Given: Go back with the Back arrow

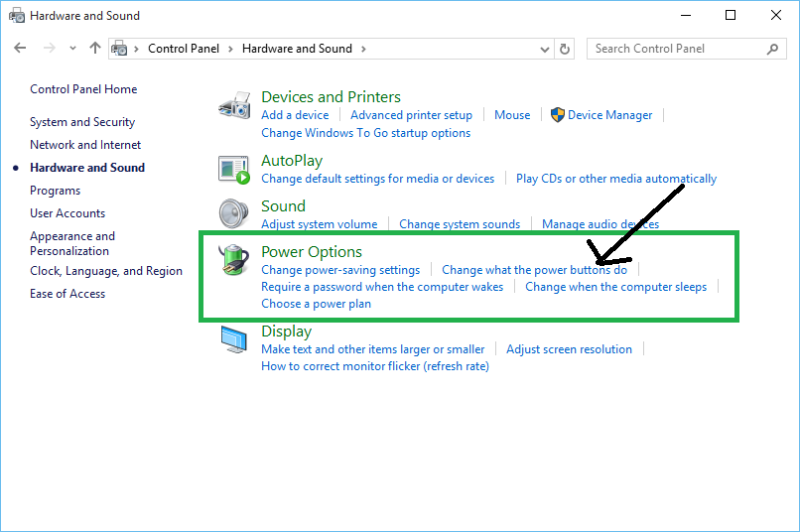Looking at the screenshot, I should [x=20, y=48].
